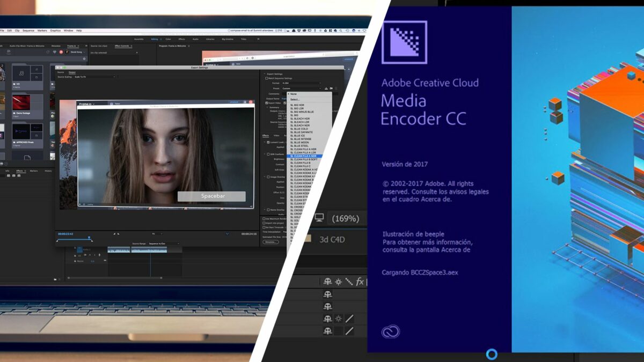This screenshot has height=362, width=644.
Task: Click the Creative Cloud icon on splash screen
Action: (x=391, y=331)
